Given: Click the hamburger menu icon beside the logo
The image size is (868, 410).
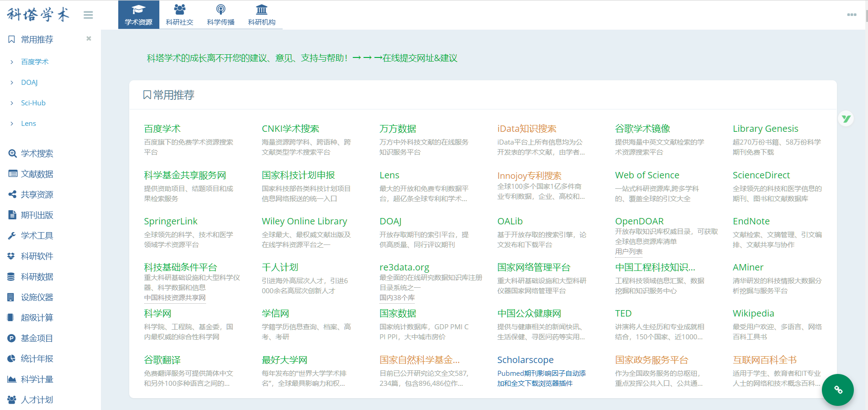Looking at the screenshot, I should tap(88, 15).
